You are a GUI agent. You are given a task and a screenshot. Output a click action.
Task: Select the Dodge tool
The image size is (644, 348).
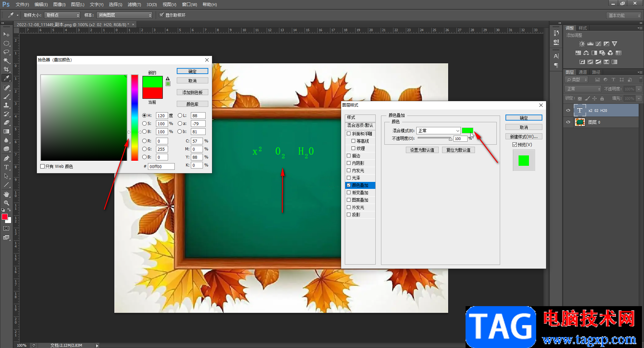6,149
